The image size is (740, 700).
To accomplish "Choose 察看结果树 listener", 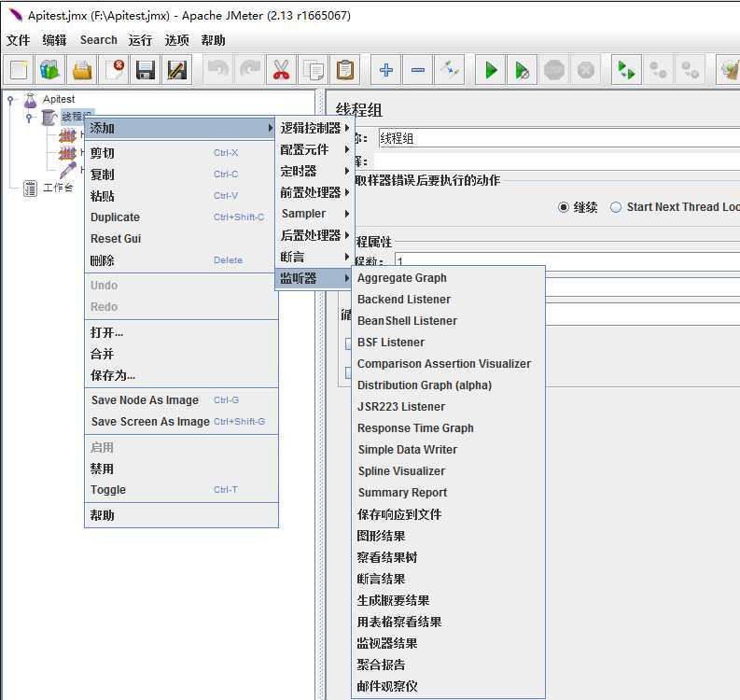I will click(448, 557).
